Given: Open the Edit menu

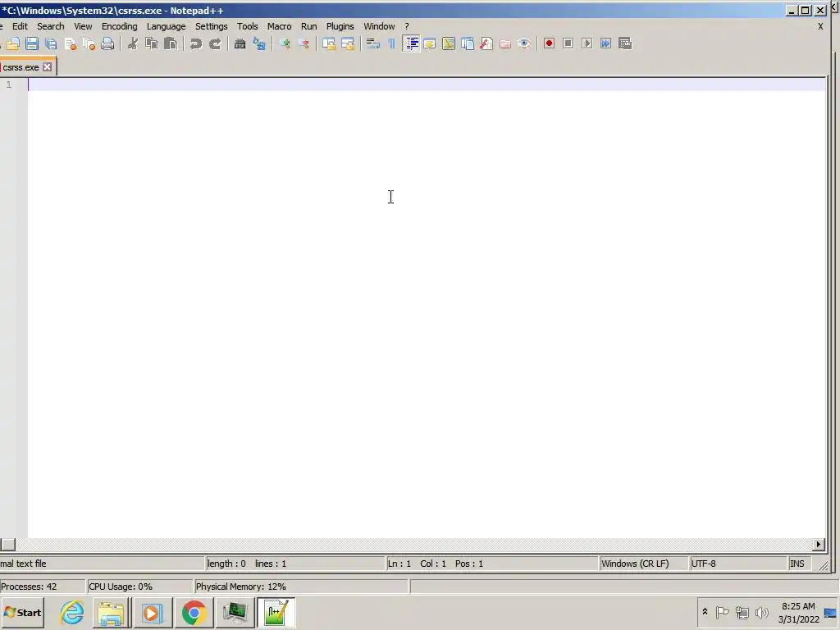Looking at the screenshot, I should pos(20,26).
